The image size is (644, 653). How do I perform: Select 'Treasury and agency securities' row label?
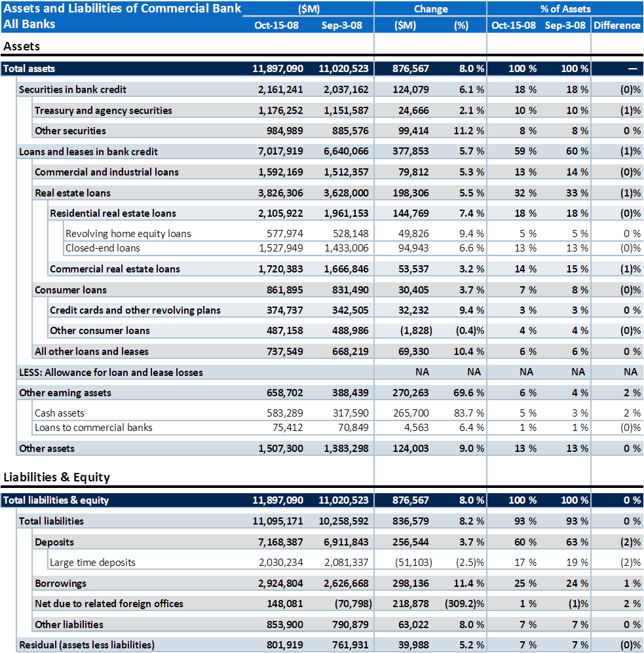[104, 110]
